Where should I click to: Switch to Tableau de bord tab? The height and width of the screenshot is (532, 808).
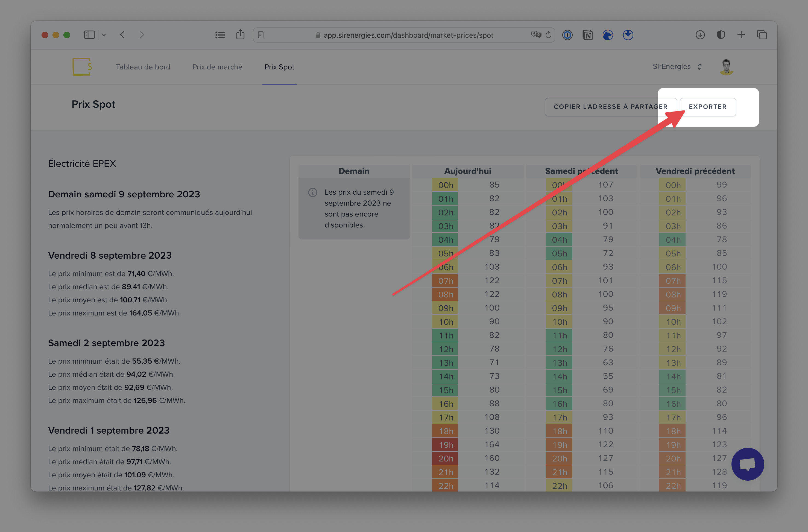(143, 67)
